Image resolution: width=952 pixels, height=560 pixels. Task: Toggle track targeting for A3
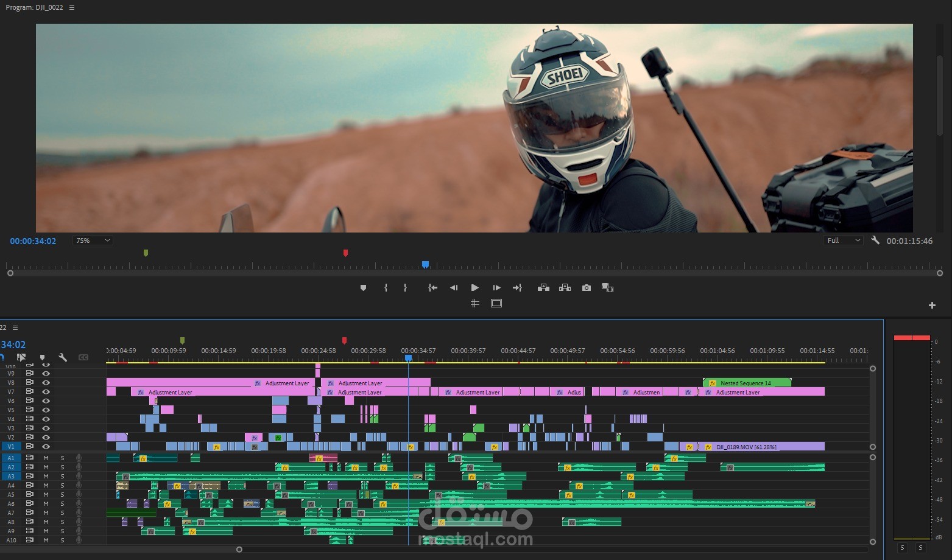(x=11, y=477)
